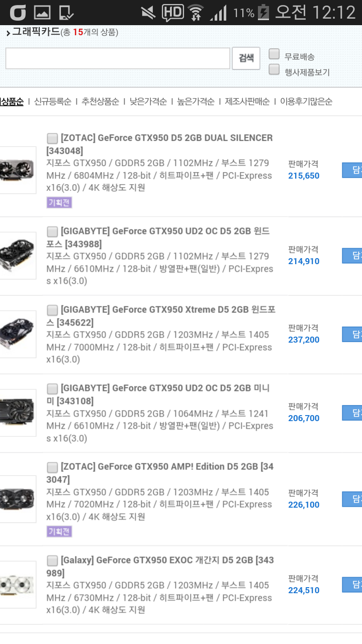Tick the GIGABYTE GTX950 Xtreme checkbox
Screen dimensions: 362x644
coord(52,310)
